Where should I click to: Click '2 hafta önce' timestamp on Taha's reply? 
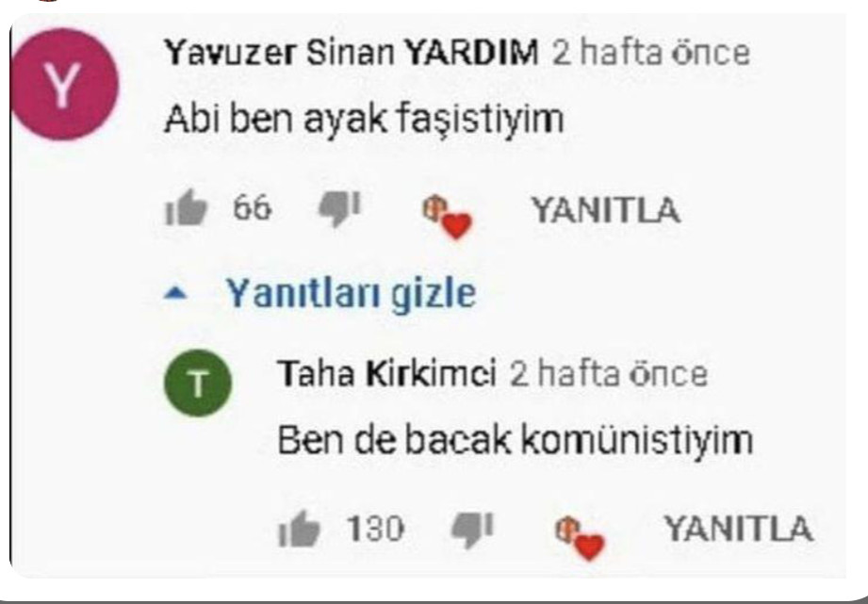(608, 373)
